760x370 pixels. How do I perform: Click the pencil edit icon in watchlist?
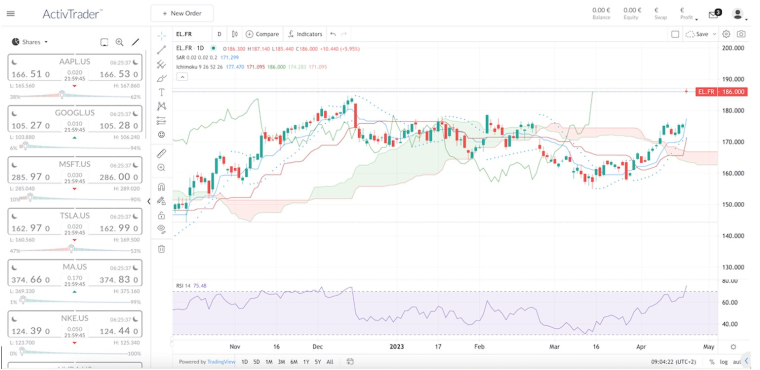click(x=136, y=42)
